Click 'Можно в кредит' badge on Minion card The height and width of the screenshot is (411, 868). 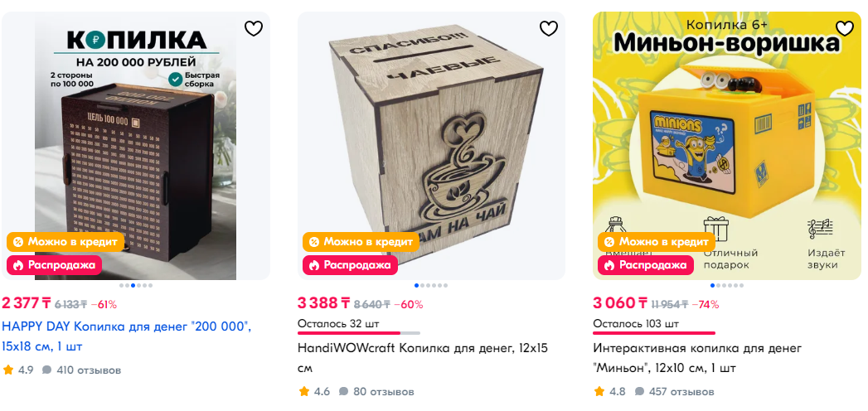point(657,242)
